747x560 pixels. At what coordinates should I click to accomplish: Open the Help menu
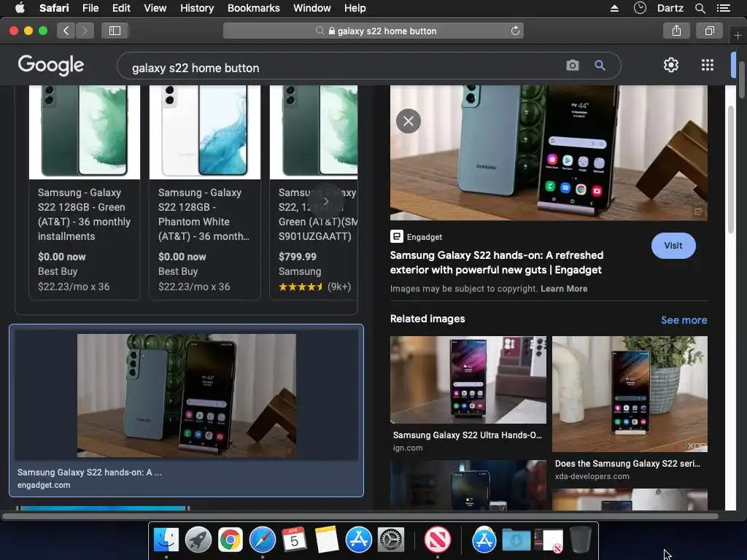[355, 8]
